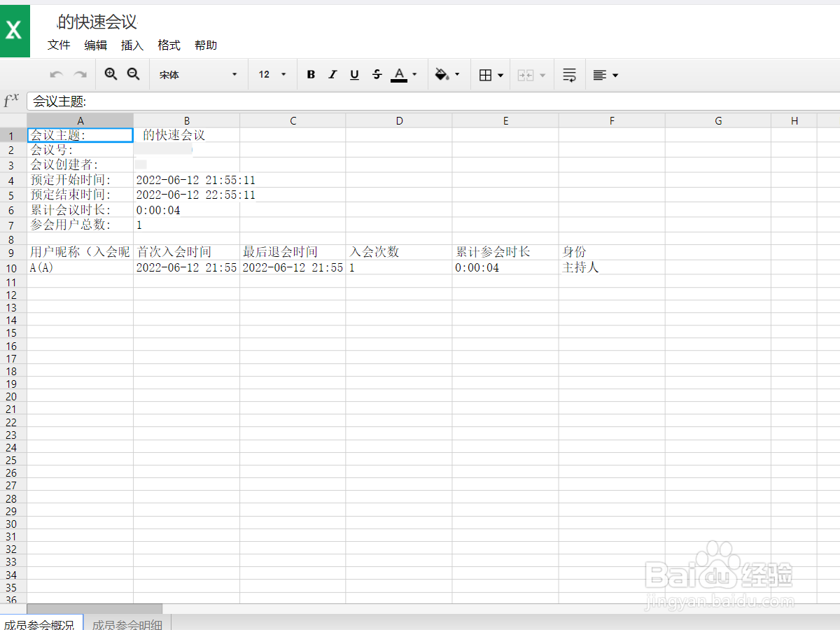Open the 帮助 menu
This screenshot has height=630, width=840.
pos(206,45)
